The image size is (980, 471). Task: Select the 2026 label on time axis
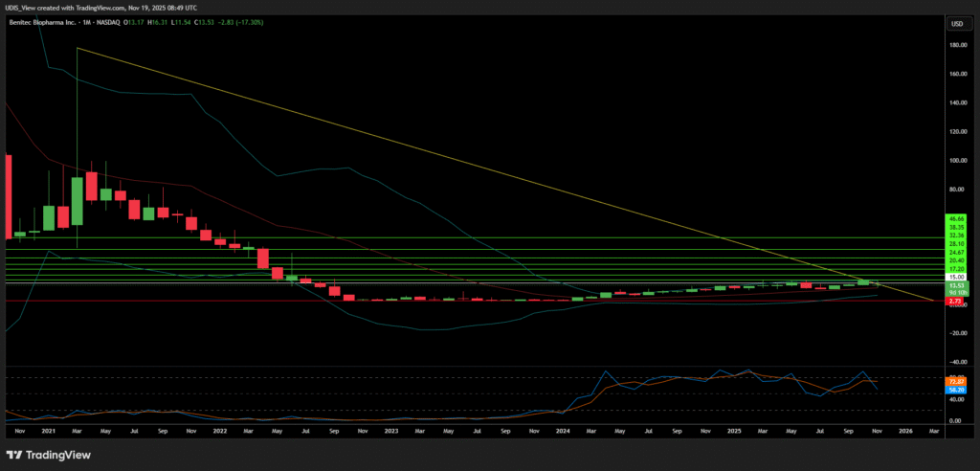click(904, 432)
